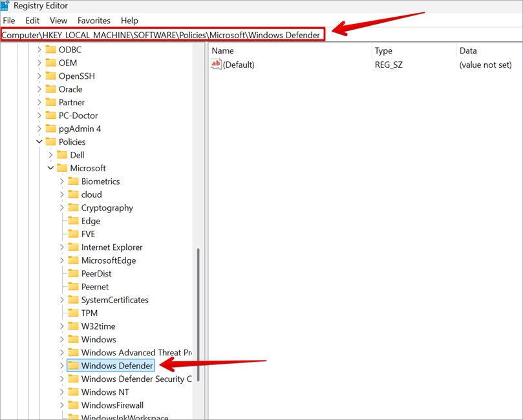Click the Name column header
Screen dimensions: 523x420
[223, 50]
